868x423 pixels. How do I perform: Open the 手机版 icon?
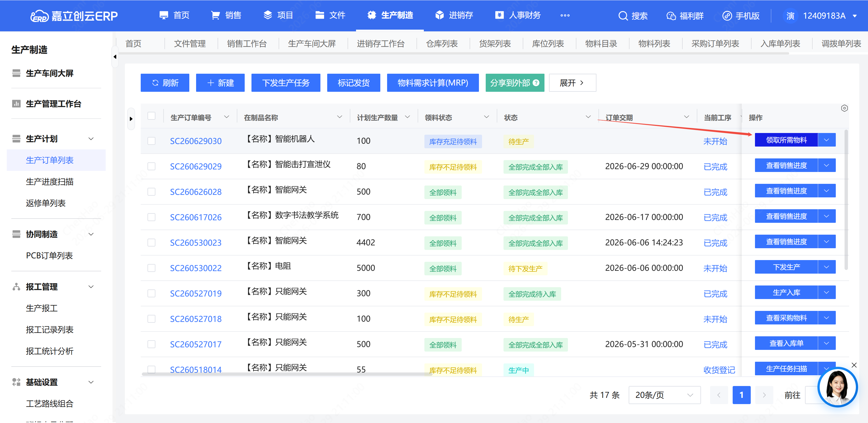727,16
